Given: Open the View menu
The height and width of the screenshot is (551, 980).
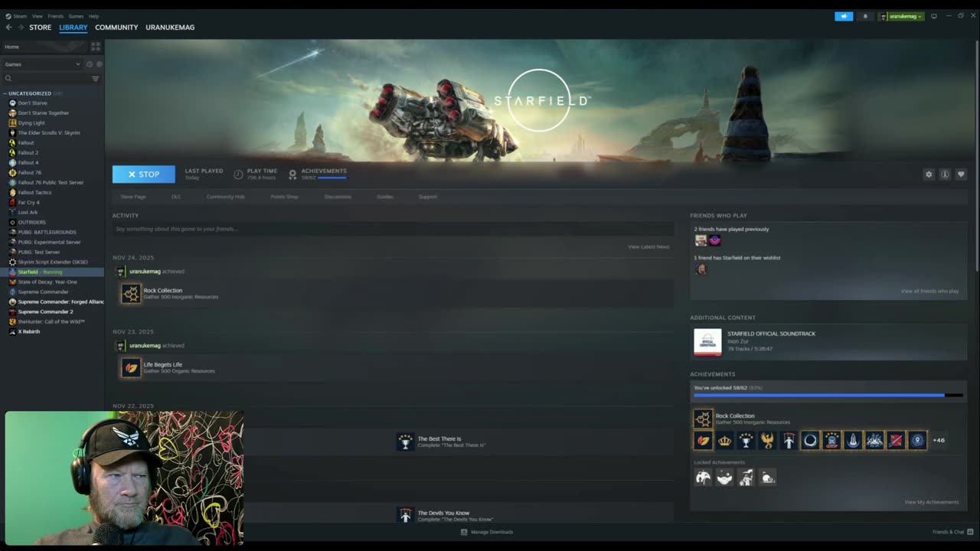Looking at the screenshot, I should point(38,16).
